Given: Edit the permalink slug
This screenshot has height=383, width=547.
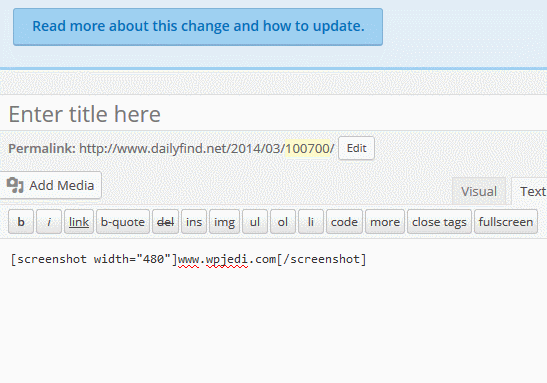Looking at the screenshot, I should pos(357,148).
